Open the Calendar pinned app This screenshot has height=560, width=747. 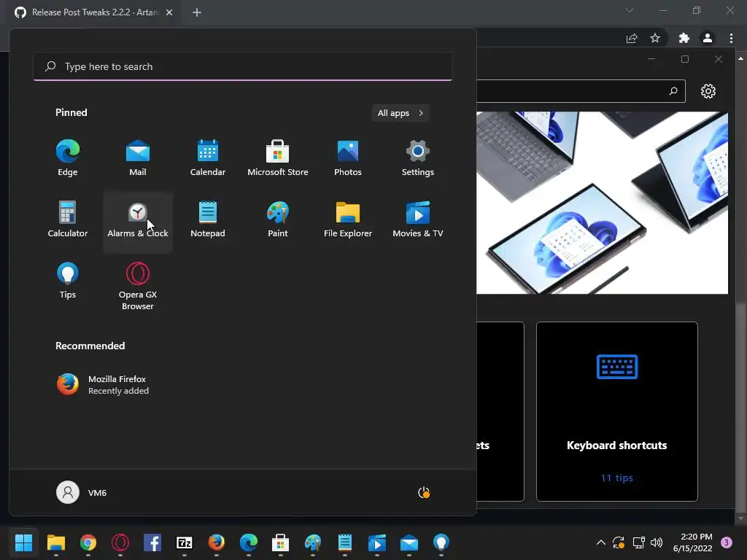click(x=208, y=158)
